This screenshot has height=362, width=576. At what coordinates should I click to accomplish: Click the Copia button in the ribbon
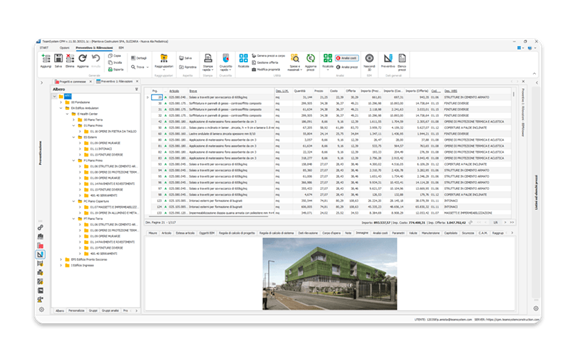(x=115, y=56)
